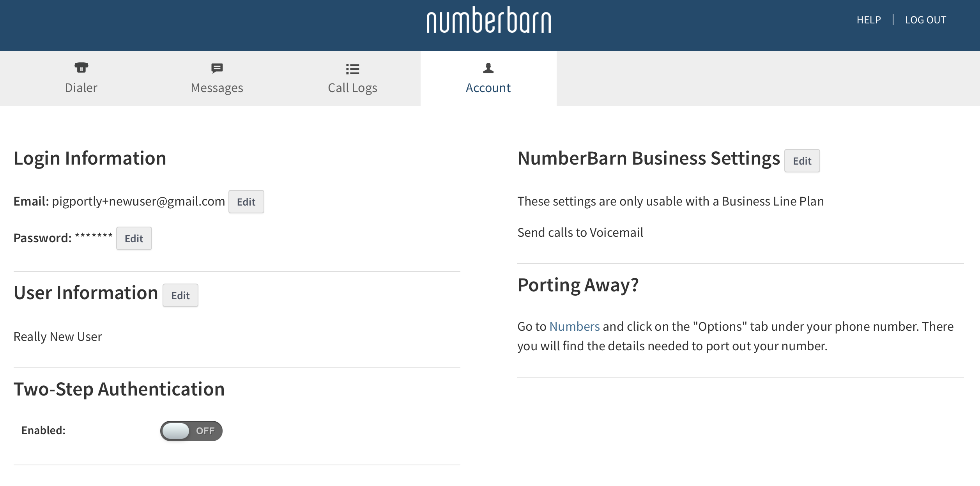
Task: Click the Really New User name text
Action: pyautogui.click(x=58, y=337)
